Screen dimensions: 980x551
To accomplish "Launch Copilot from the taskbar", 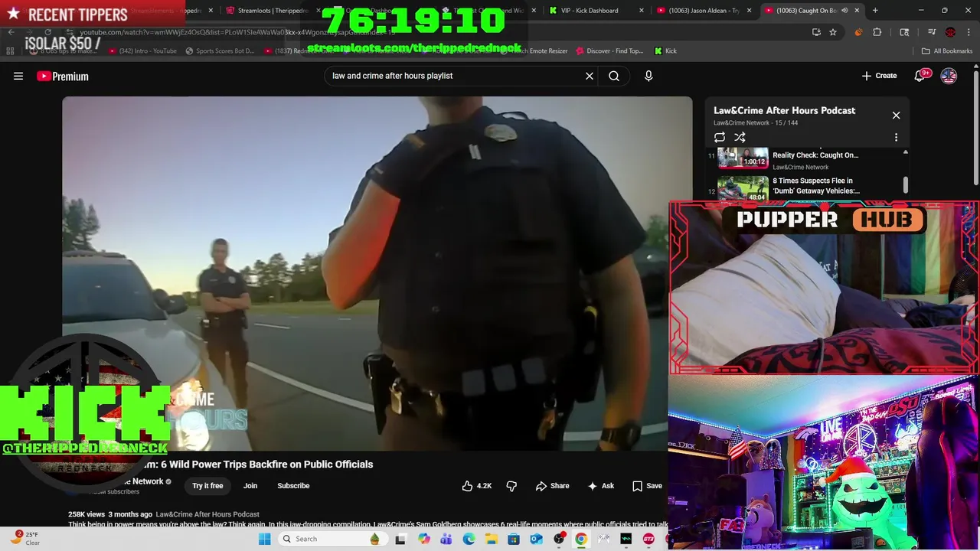I will tap(423, 539).
